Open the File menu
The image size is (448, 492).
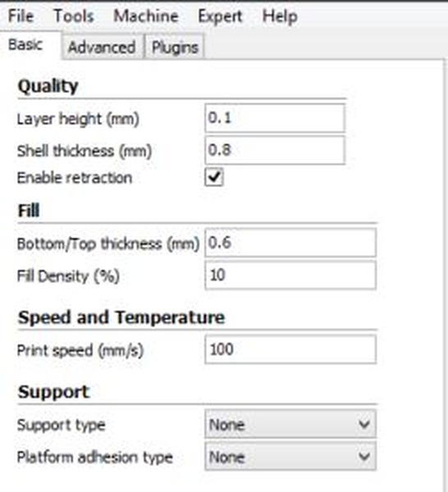tap(21, 16)
